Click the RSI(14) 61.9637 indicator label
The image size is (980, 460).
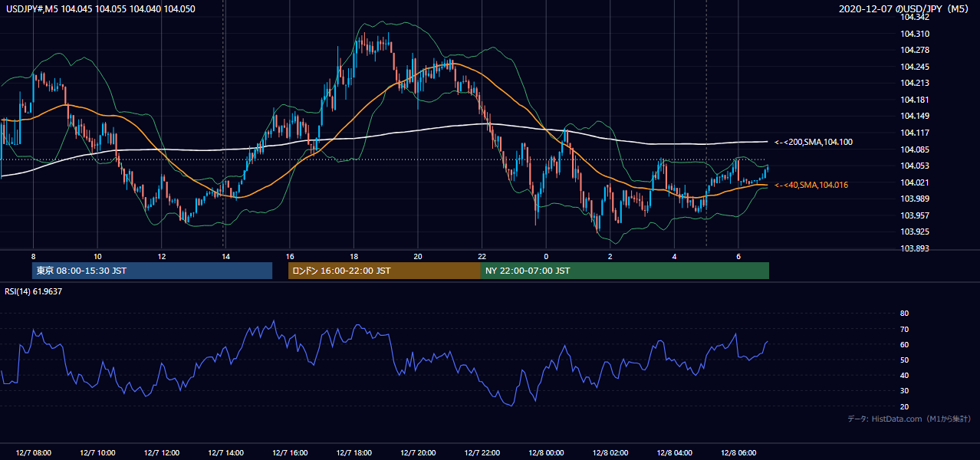(x=35, y=291)
